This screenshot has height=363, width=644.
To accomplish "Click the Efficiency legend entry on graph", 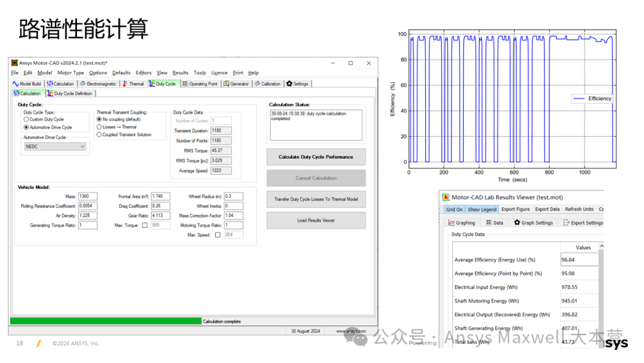I will [592, 99].
